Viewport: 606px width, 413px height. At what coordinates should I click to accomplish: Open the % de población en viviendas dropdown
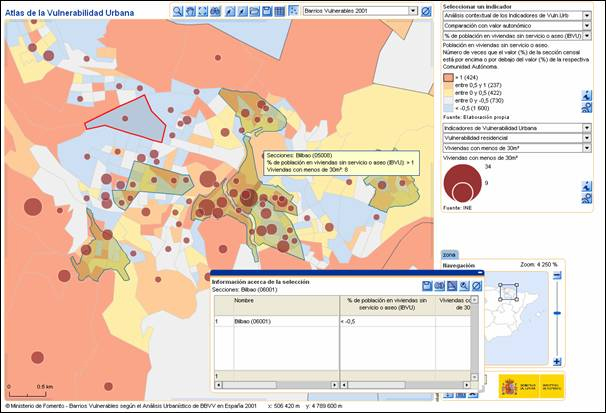coord(587,36)
